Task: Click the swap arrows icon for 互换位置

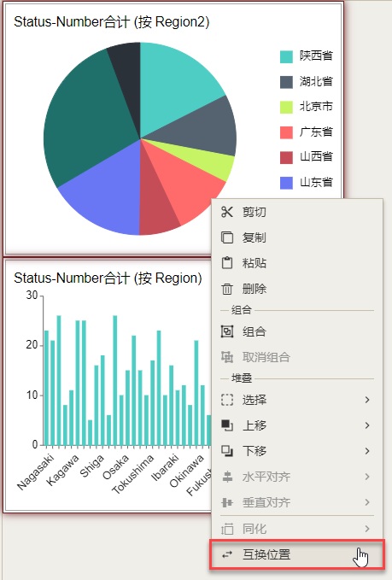Action: (x=226, y=554)
